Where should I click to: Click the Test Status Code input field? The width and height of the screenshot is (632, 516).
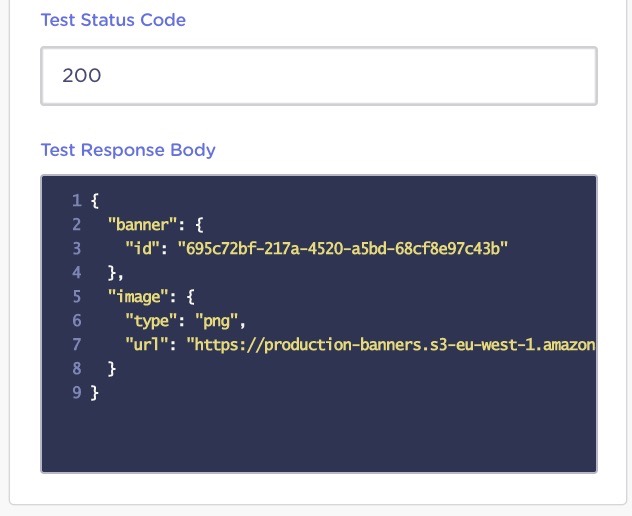point(319,76)
